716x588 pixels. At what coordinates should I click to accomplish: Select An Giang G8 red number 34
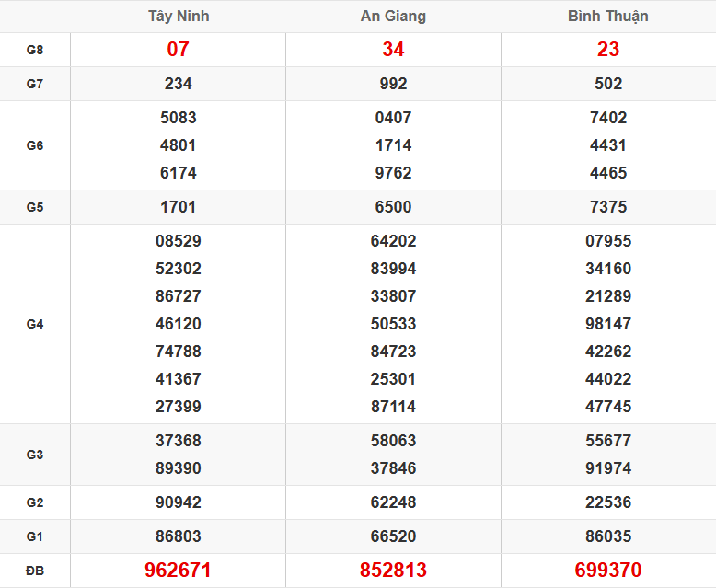click(393, 50)
